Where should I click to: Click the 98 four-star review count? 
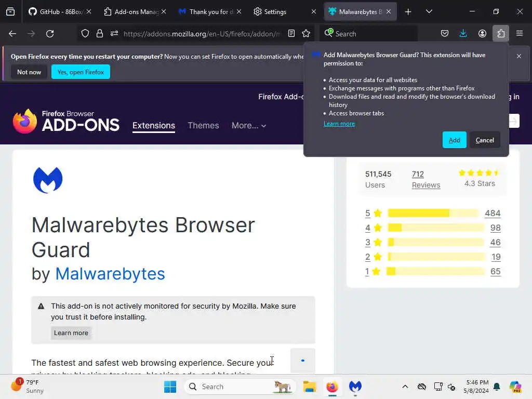click(x=495, y=228)
